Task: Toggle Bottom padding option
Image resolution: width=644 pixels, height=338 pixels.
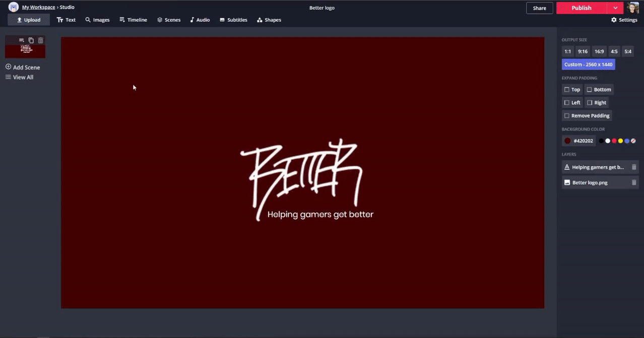Action: point(599,90)
